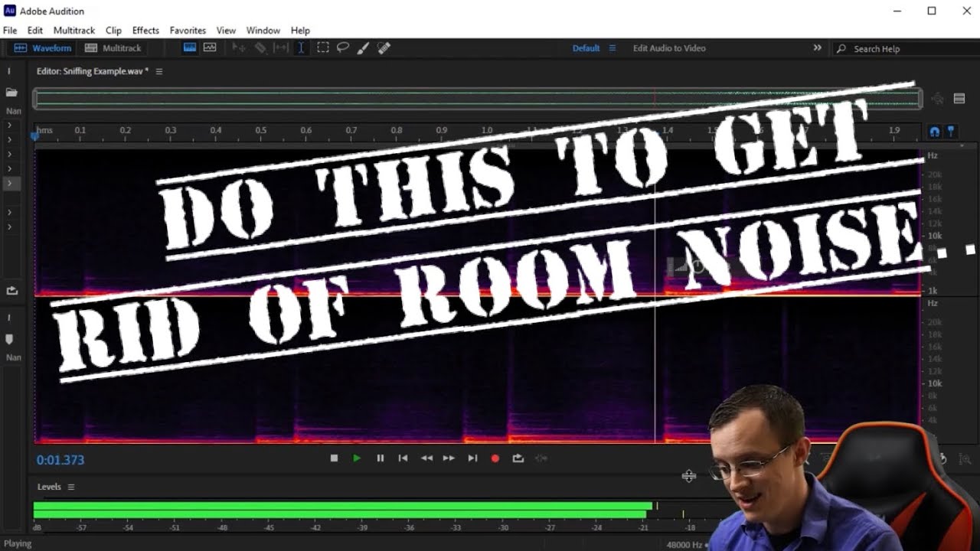Screen dimensions: 980x551
Task: Click the import icon below the left tree
Action: click(x=11, y=291)
